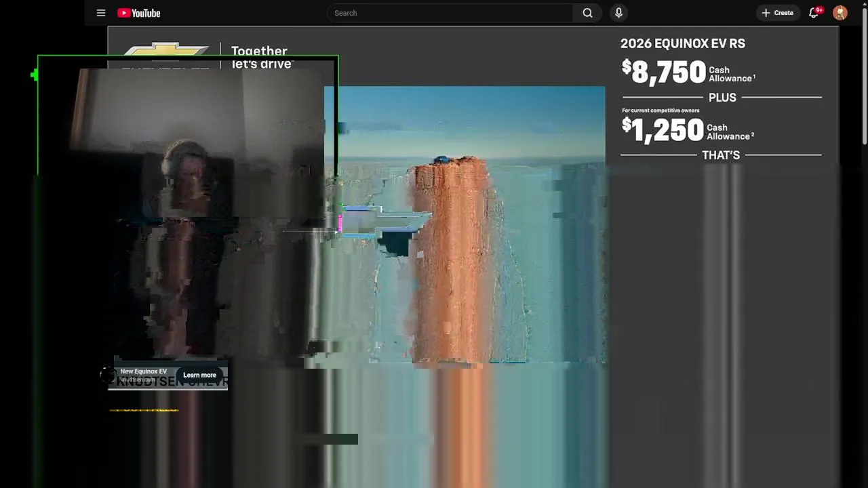Click the "Together let's drive" slogan
Image resolution: width=868 pixels, height=488 pixels.
262,57
